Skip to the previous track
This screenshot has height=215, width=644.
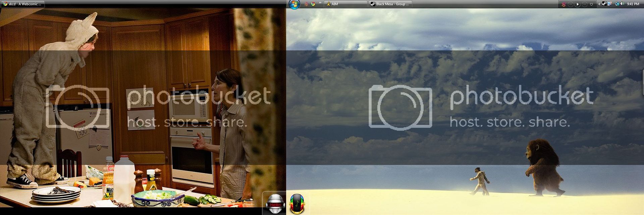(x=571, y=4)
